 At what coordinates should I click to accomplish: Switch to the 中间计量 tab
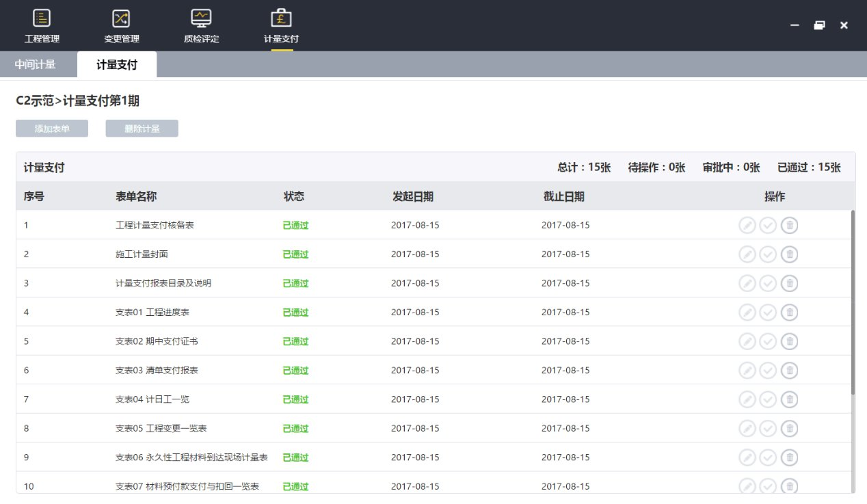click(35, 65)
